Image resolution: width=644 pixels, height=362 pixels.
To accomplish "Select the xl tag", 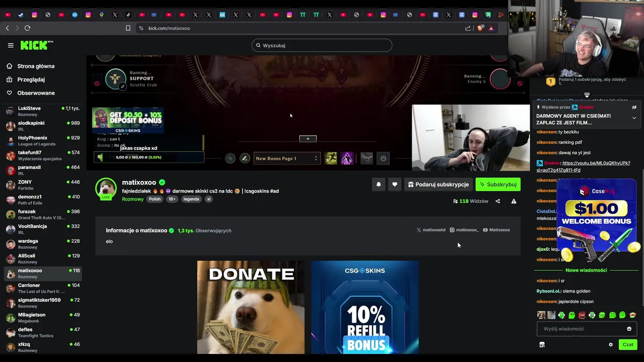I will [x=209, y=199].
